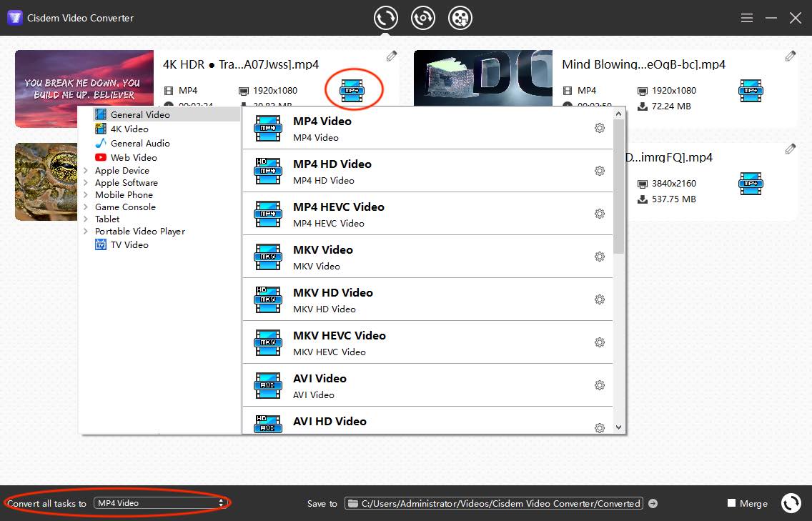Click the format icon on the 3840x2160 video

click(751, 184)
